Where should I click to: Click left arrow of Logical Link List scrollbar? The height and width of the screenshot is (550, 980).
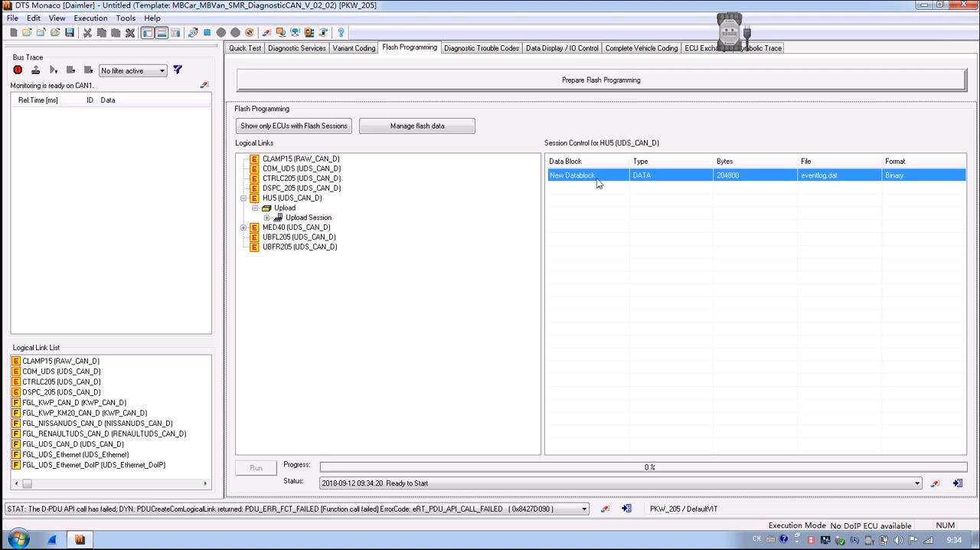(x=16, y=483)
